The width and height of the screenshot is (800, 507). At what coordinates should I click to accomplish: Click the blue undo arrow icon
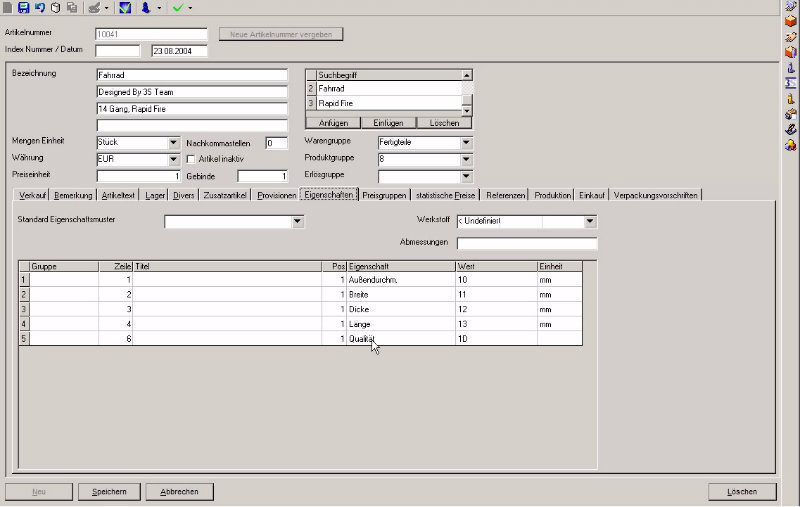tap(39, 7)
